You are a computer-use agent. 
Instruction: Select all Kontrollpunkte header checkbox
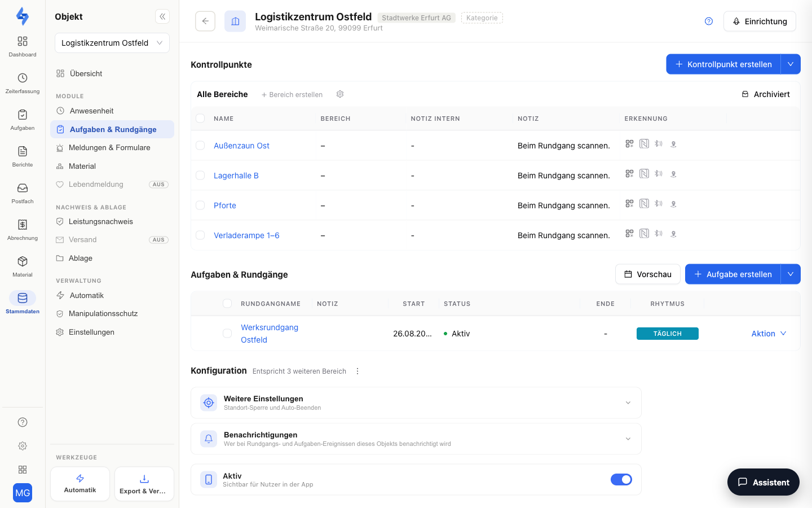tap(200, 119)
